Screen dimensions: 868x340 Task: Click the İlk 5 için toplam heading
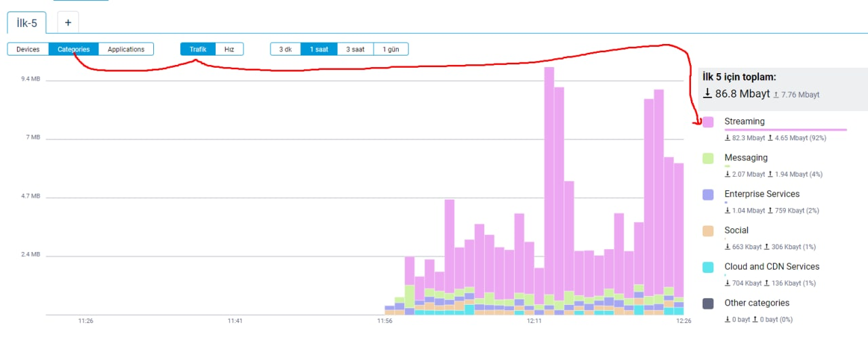739,77
